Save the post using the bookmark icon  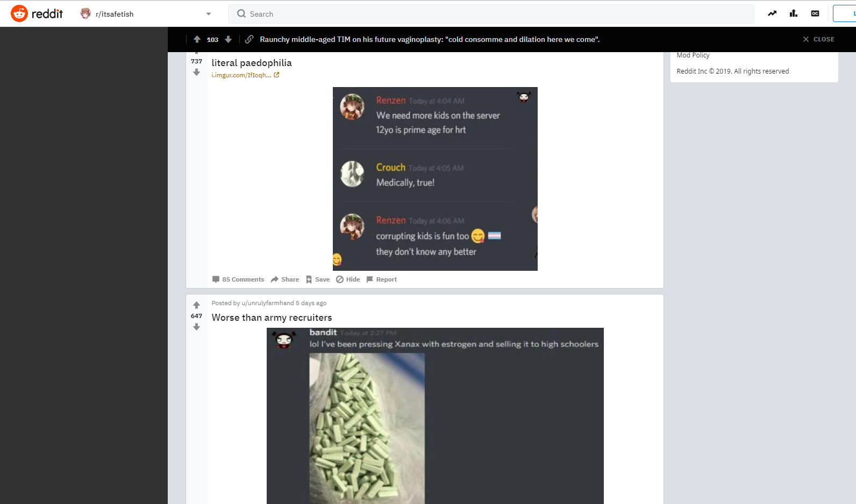pyautogui.click(x=318, y=279)
